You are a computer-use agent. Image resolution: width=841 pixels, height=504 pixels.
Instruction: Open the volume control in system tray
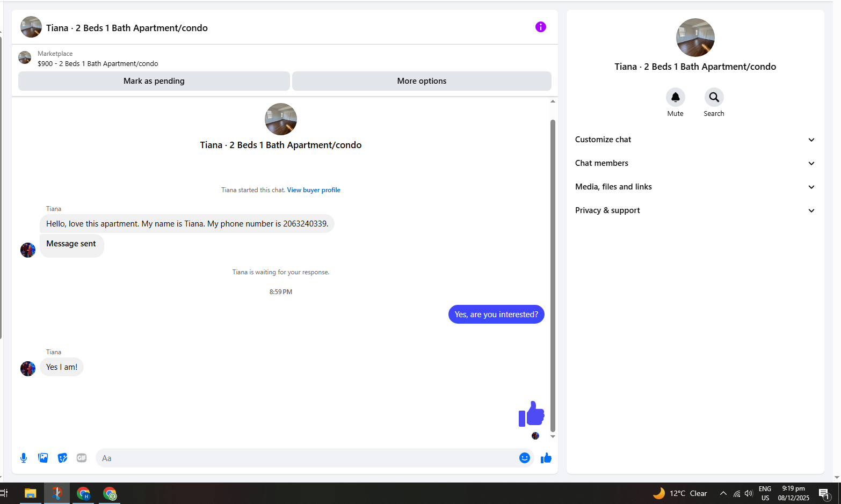pos(749,493)
